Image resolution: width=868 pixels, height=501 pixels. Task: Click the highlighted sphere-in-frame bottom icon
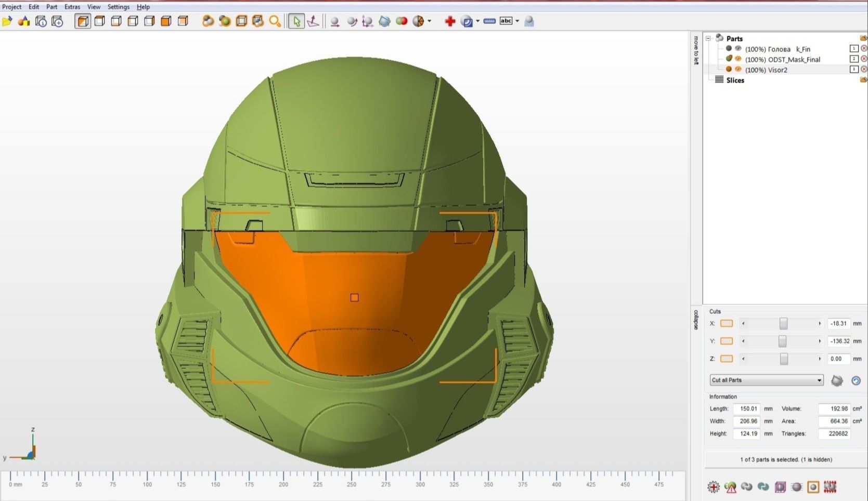point(813,487)
